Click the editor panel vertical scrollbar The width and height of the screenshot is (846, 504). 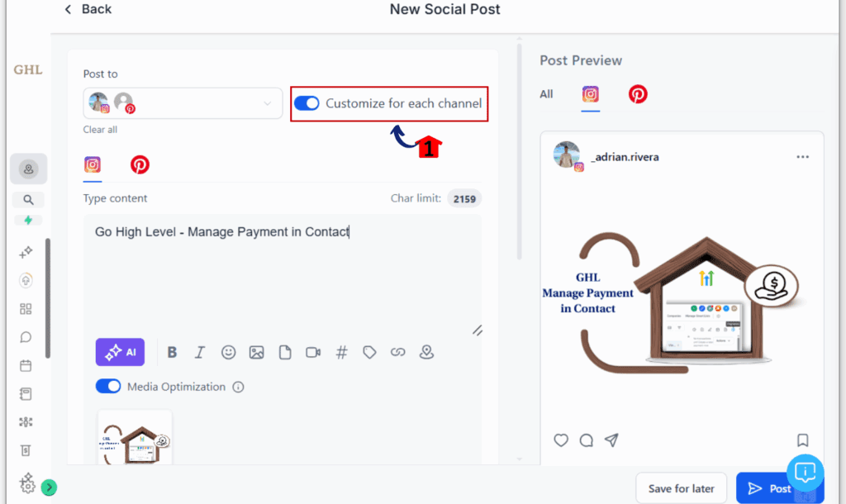tap(519, 151)
